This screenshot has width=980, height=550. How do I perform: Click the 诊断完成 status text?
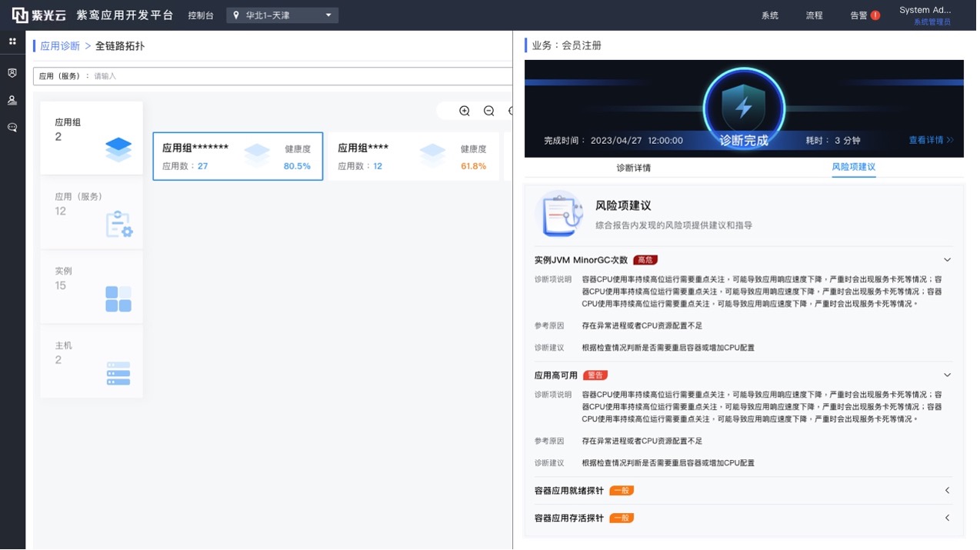[x=746, y=142]
